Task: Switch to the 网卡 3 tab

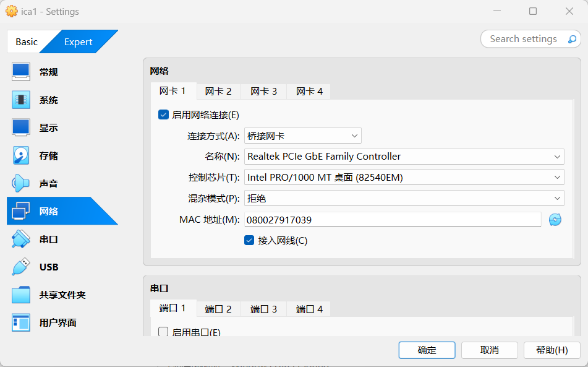Action: (263, 92)
